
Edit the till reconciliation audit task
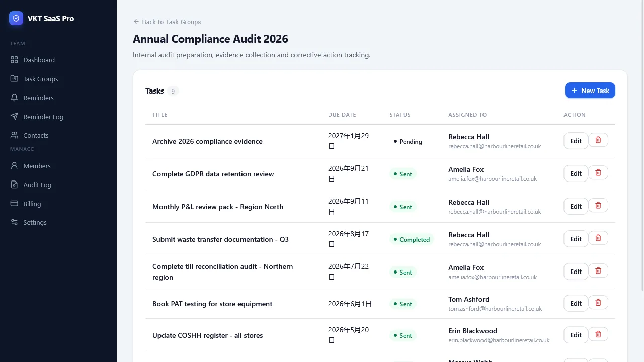click(576, 271)
